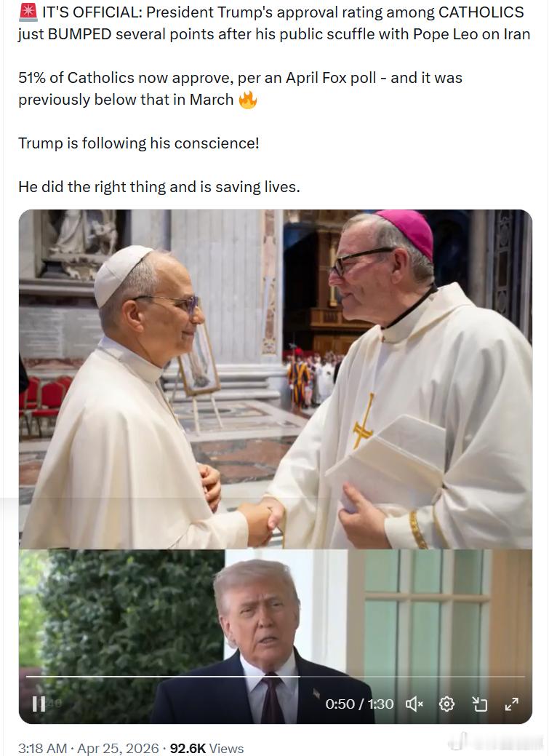Viewport: 549px width, 756px height.
Task: Click the two clergymen handshake frame
Action: pyautogui.click(x=275, y=379)
